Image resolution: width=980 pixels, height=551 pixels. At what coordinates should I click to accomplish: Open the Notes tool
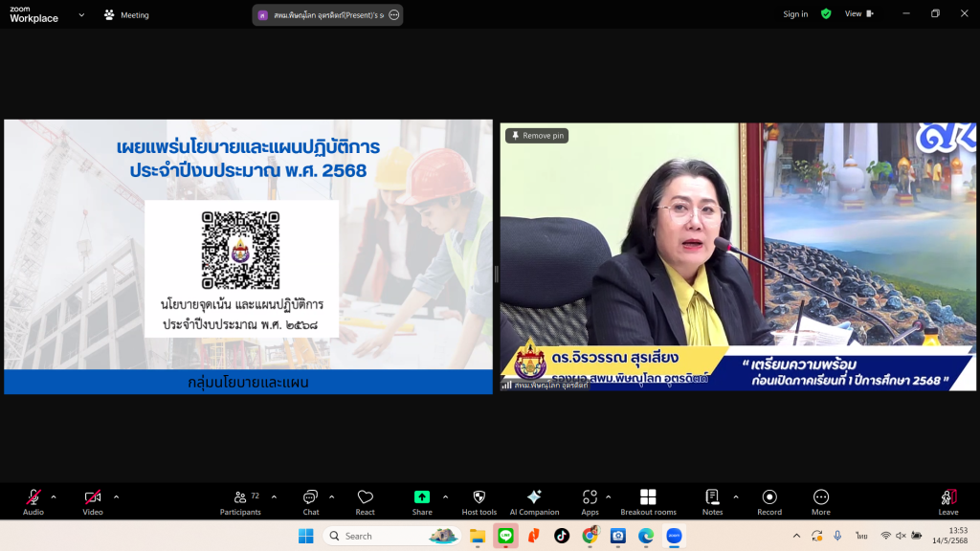click(712, 501)
